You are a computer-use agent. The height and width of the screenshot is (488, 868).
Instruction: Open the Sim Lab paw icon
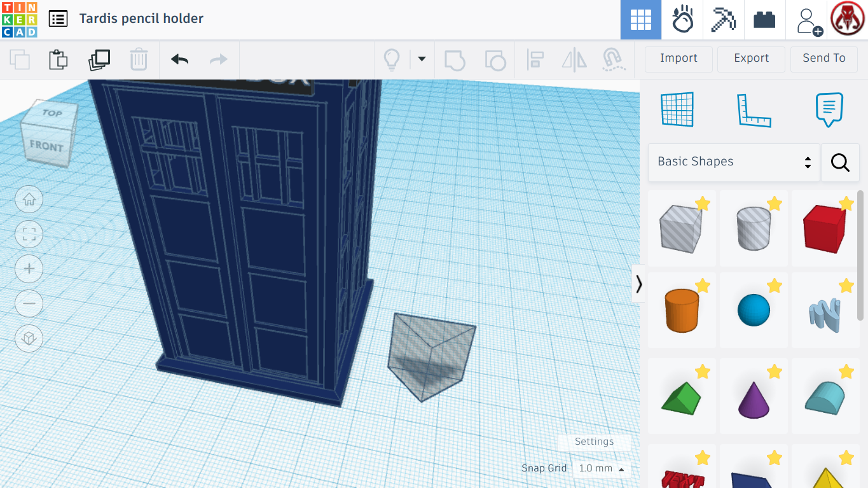point(682,20)
